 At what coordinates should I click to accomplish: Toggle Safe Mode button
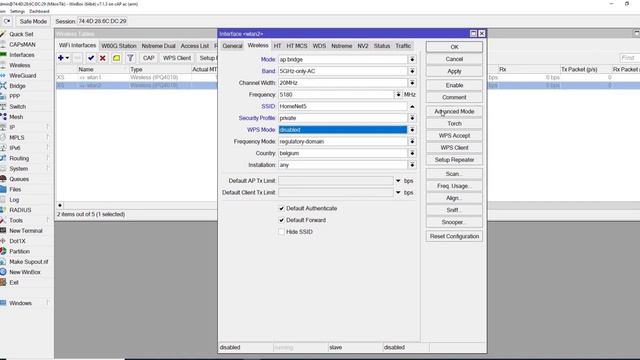click(x=33, y=21)
